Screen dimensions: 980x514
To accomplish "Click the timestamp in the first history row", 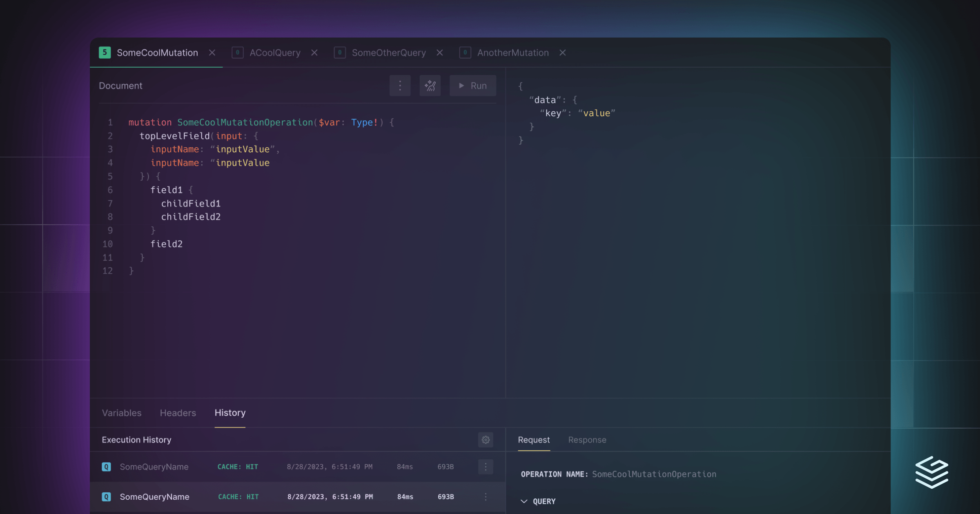I will click(330, 467).
